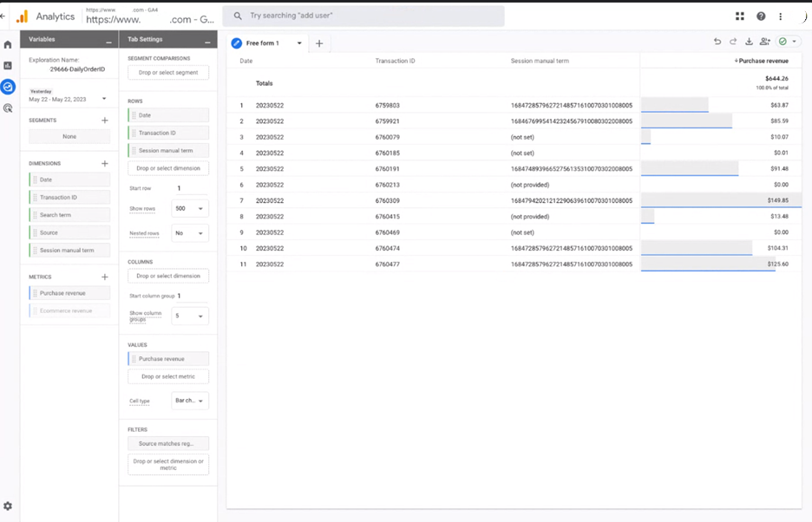Open the Source matches regex filter chip
Screen dimensions: 812x522
pos(168,443)
